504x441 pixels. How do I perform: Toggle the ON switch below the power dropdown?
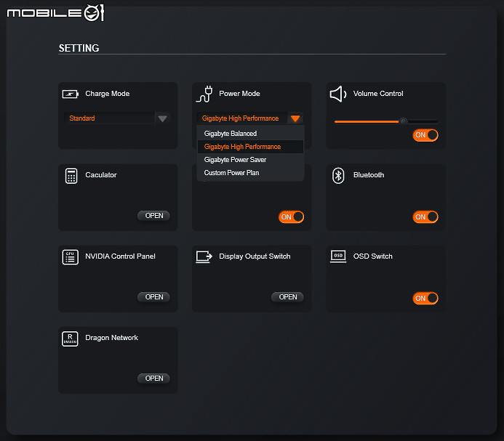pyautogui.click(x=291, y=217)
